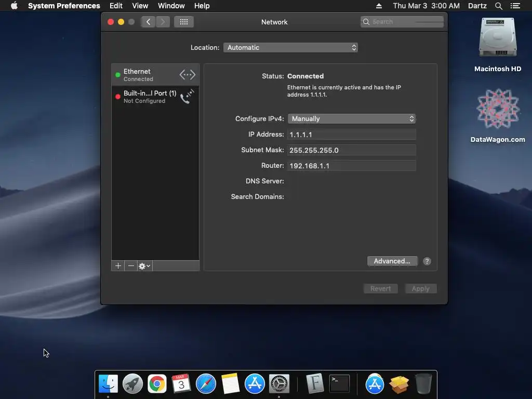Image resolution: width=532 pixels, height=399 pixels.
Task: Launch Google Chrome from the Dock
Action: click(x=157, y=384)
